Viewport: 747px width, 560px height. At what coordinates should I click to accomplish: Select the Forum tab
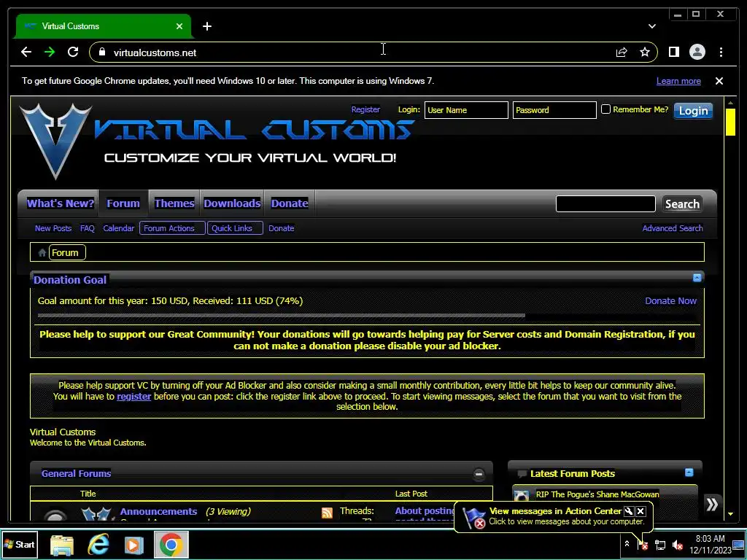[123, 203]
